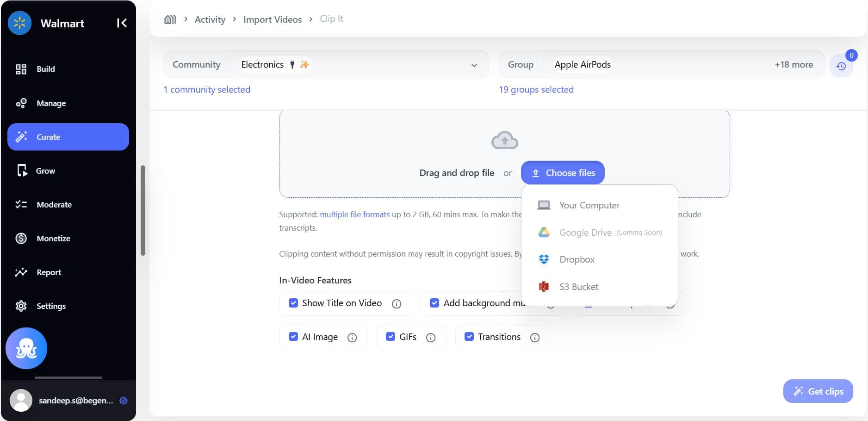Click the sandeep.s@begen... account name

point(76,401)
